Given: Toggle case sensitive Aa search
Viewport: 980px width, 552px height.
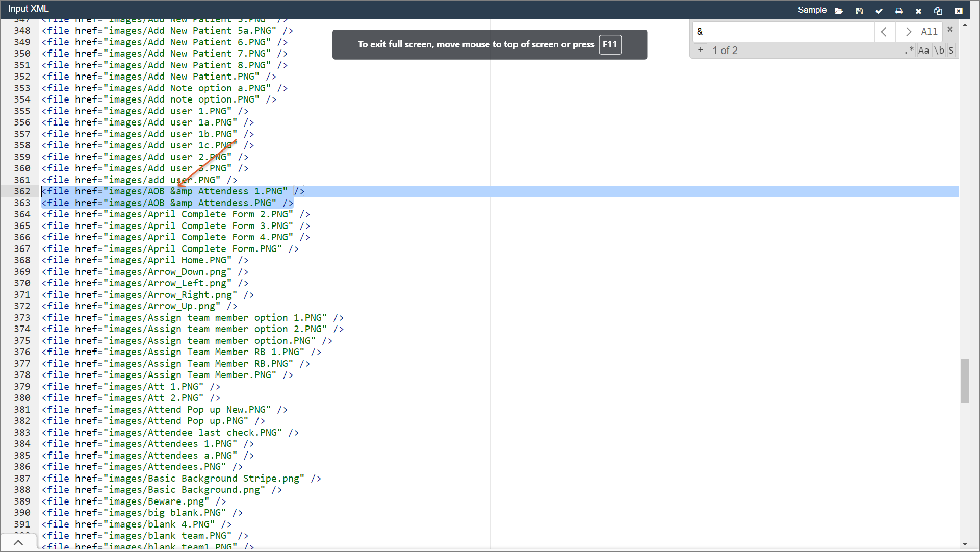Looking at the screenshot, I should (923, 50).
